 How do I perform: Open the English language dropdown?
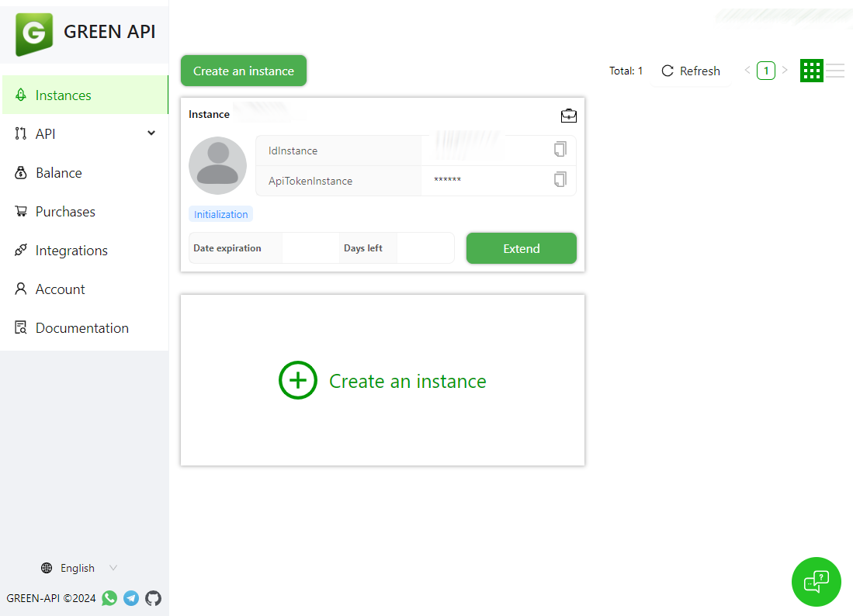pos(79,568)
